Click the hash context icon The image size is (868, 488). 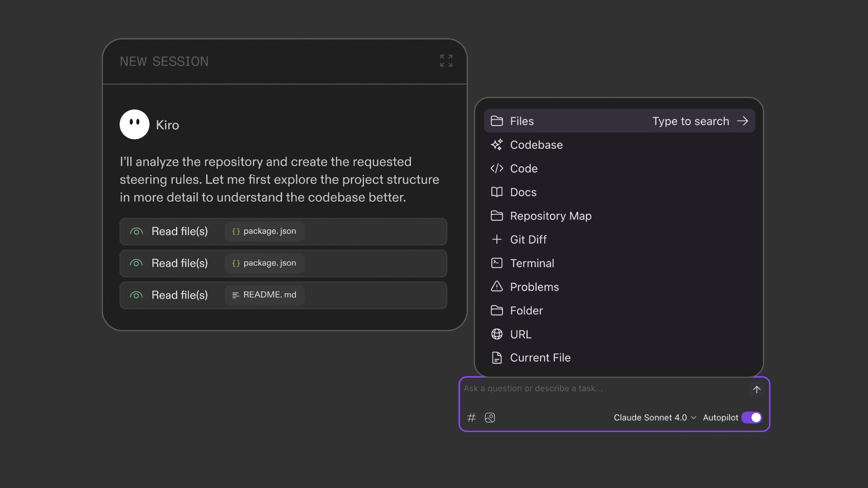tap(472, 418)
